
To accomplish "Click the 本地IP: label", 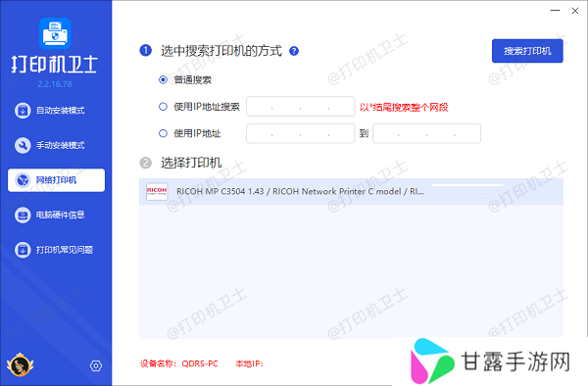I will [x=249, y=363].
